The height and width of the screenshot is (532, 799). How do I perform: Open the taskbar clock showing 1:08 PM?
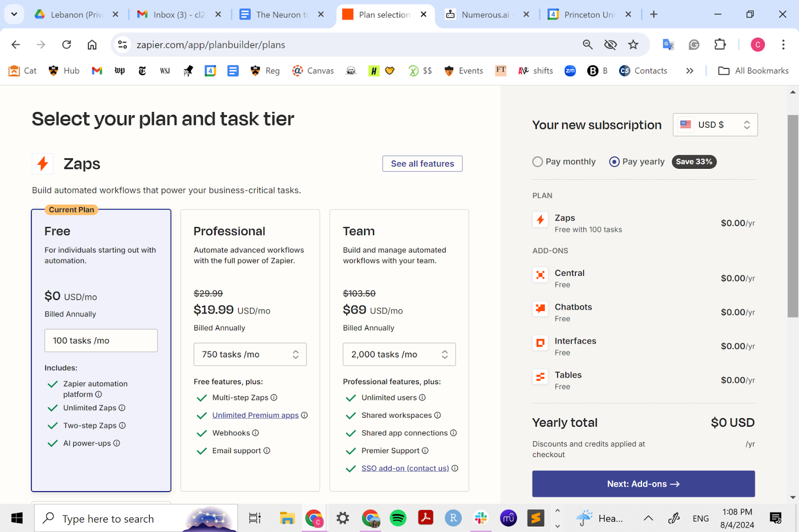[x=737, y=519]
